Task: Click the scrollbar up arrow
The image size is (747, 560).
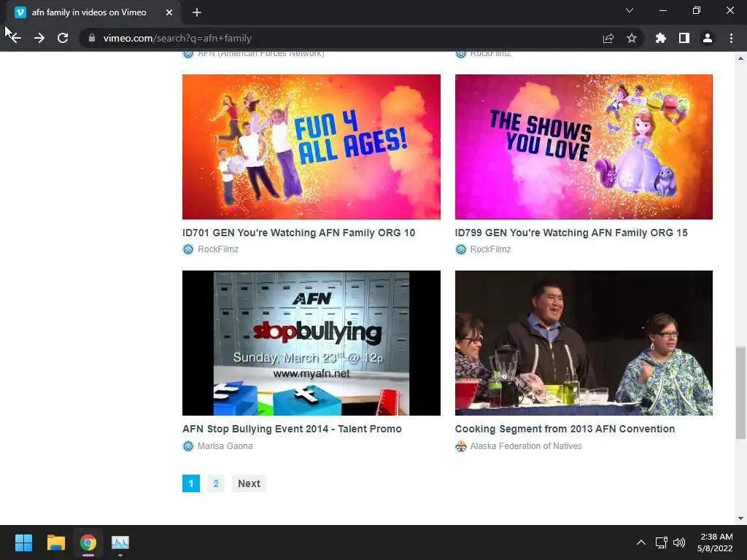Action: pos(740,58)
